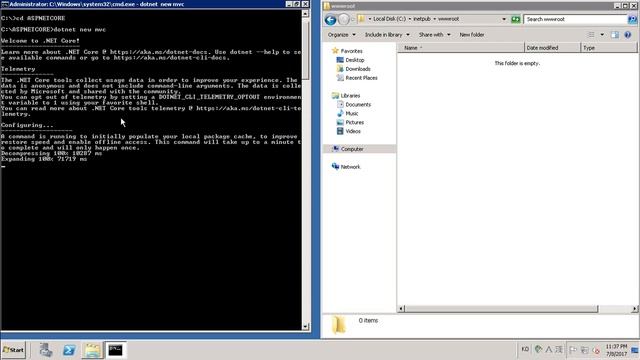Open the Start menu

tap(13, 350)
